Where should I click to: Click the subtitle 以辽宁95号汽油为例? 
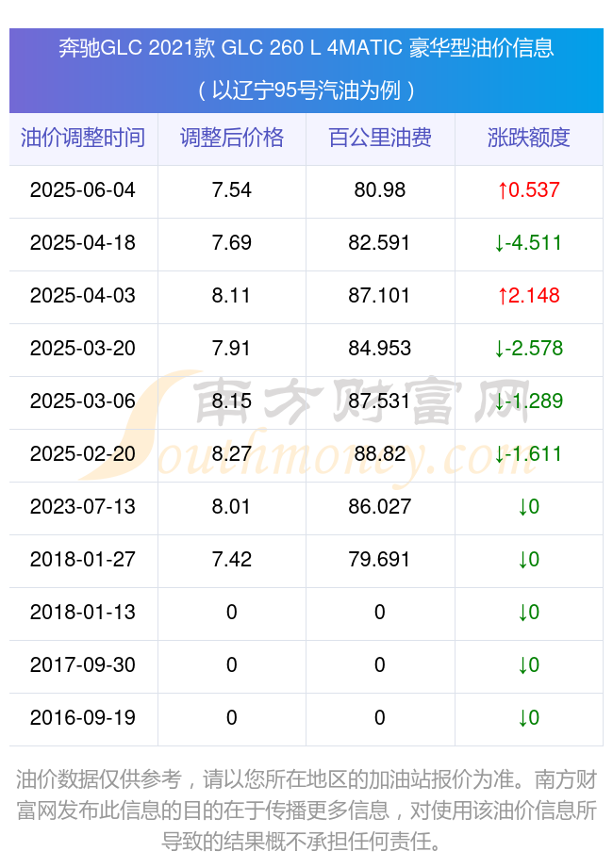tap(306, 90)
